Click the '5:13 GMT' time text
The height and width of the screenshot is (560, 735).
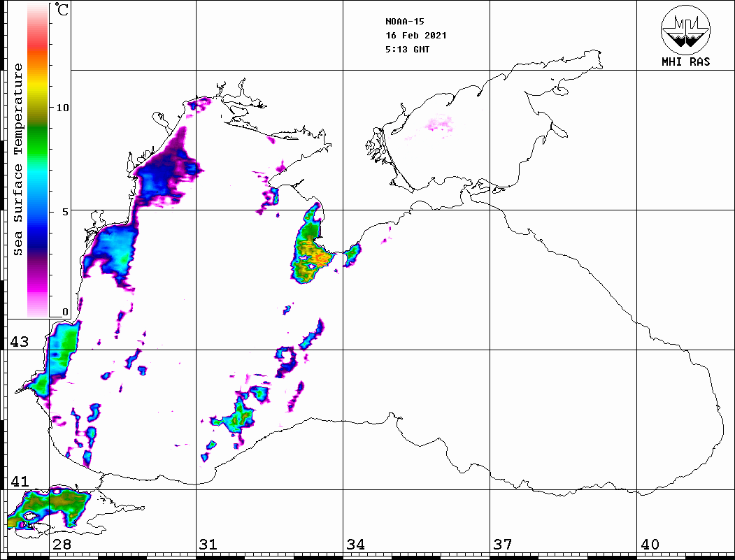point(407,50)
